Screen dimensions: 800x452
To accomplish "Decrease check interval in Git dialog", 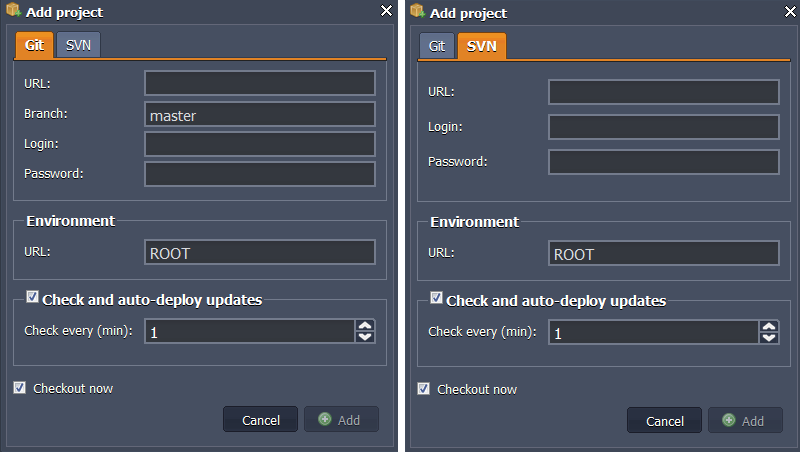I will pyautogui.click(x=365, y=337).
